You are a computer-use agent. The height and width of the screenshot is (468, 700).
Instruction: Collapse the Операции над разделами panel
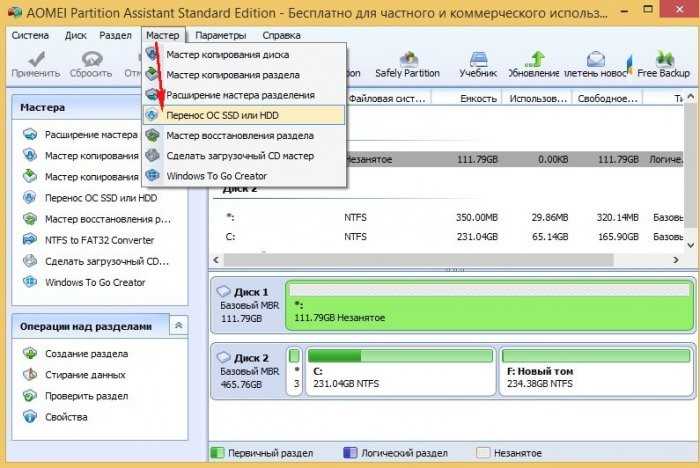179,326
